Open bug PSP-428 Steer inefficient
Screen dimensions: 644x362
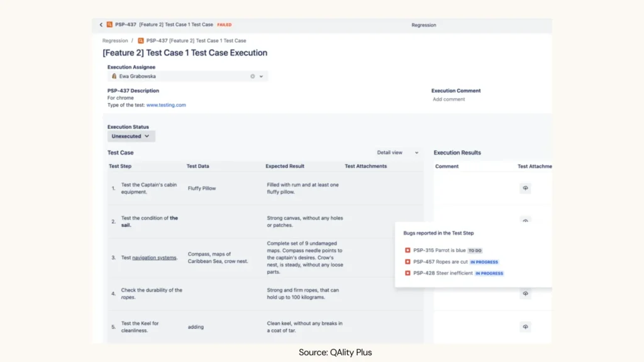click(443, 273)
